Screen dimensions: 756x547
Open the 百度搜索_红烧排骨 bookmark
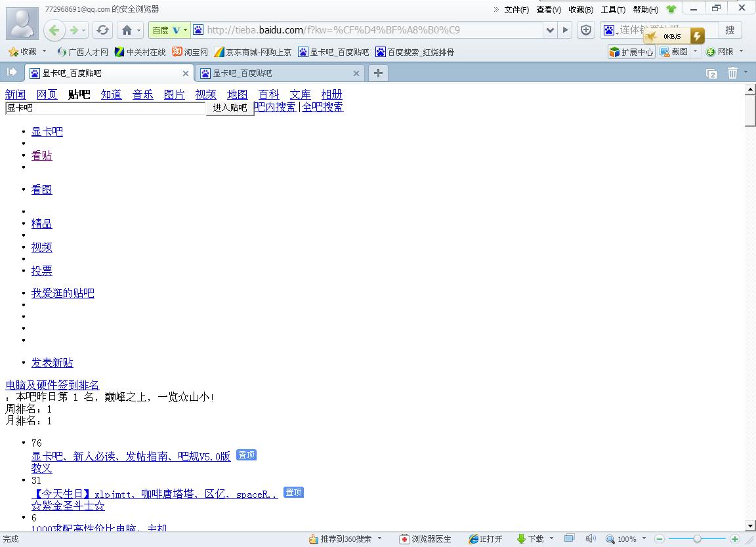415,52
